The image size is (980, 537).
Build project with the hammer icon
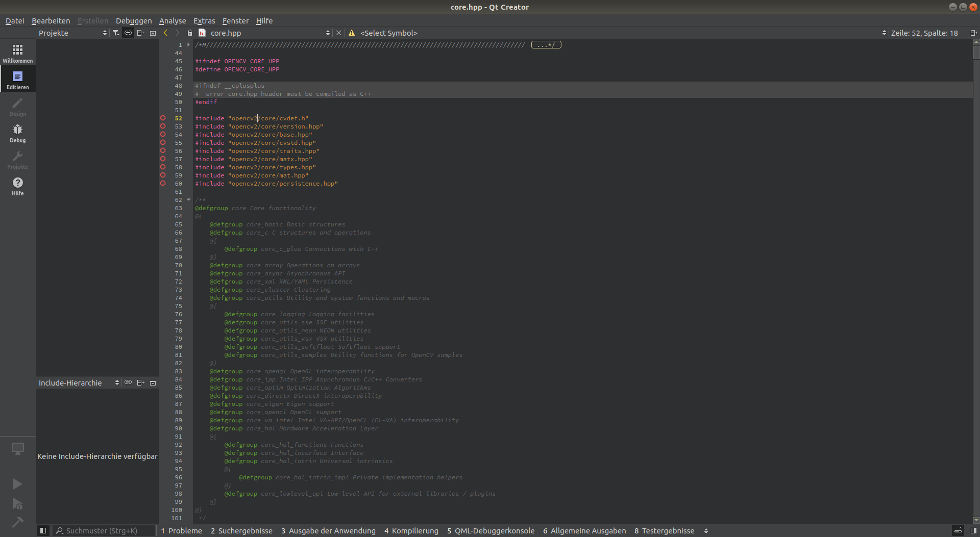click(x=18, y=522)
